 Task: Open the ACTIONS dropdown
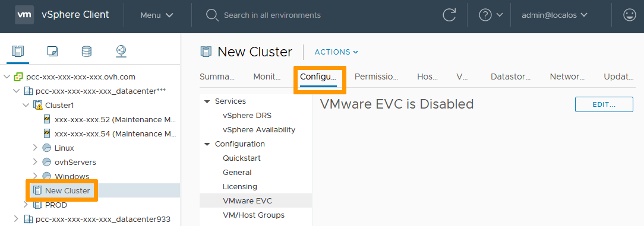point(336,52)
